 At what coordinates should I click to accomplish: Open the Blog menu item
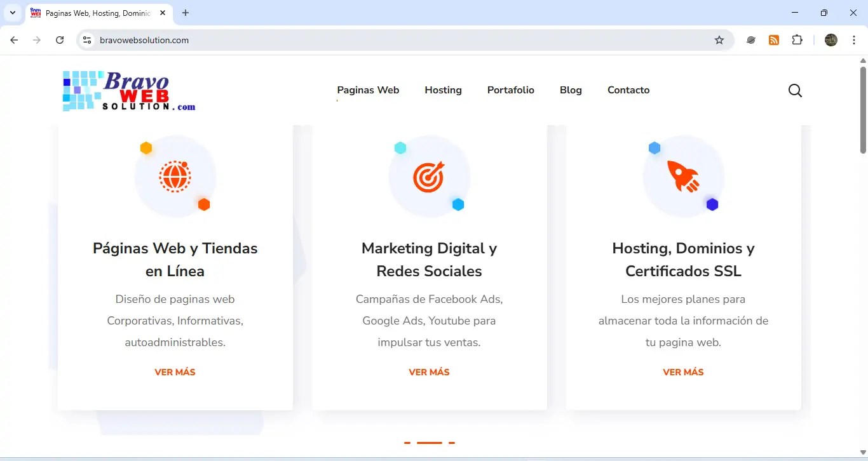click(570, 90)
